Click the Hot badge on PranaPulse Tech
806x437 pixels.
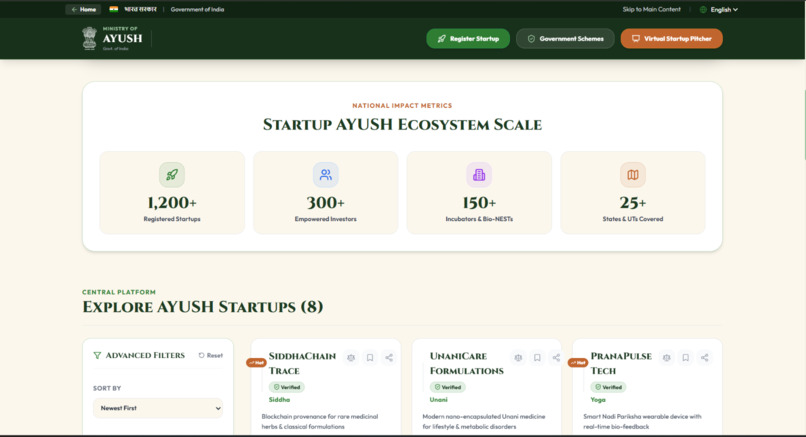pos(578,362)
